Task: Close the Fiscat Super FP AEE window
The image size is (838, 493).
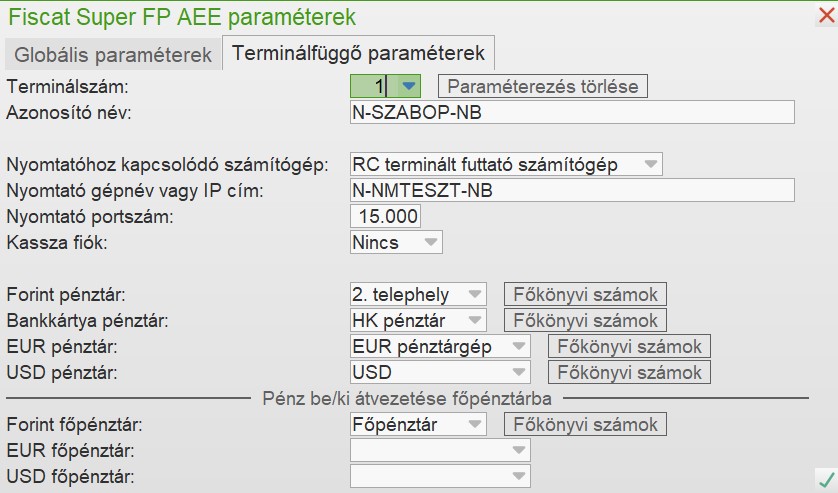Action: tap(826, 16)
